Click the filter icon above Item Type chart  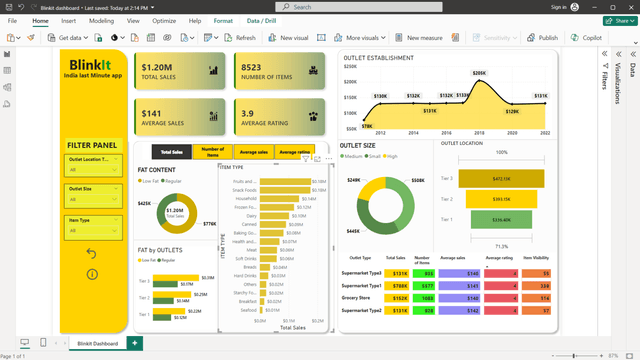click(305, 159)
